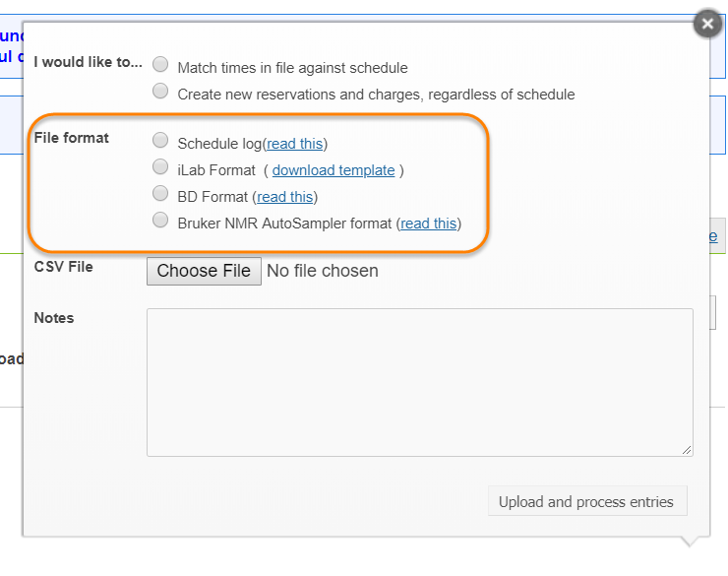
Task: Click 'Upload and process entries' button
Action: coord(586,501)
